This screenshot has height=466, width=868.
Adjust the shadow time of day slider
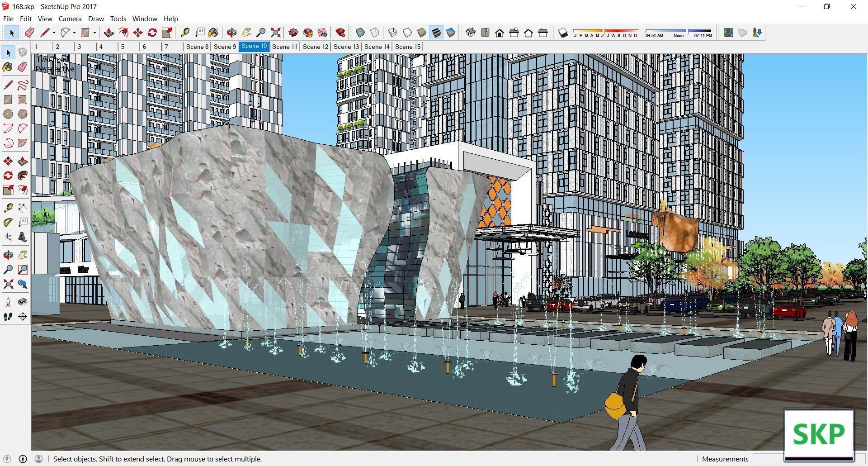[679, 33]
